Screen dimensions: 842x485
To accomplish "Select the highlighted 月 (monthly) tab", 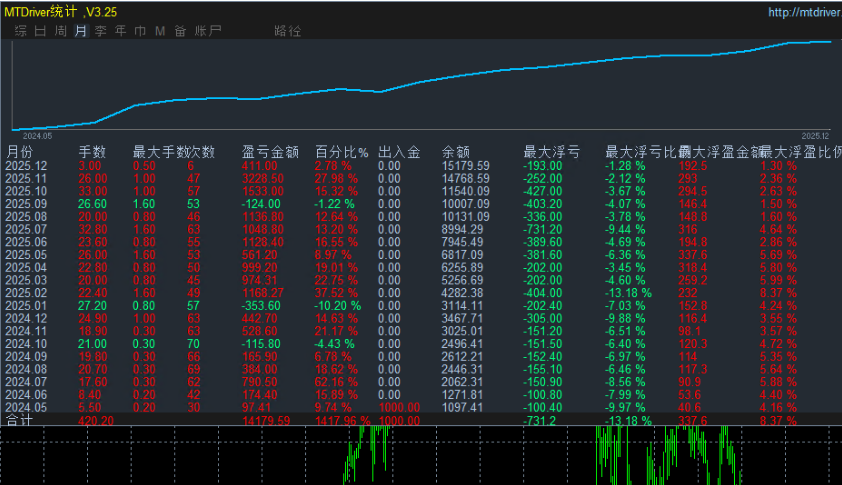I will (x=81, y=31).
